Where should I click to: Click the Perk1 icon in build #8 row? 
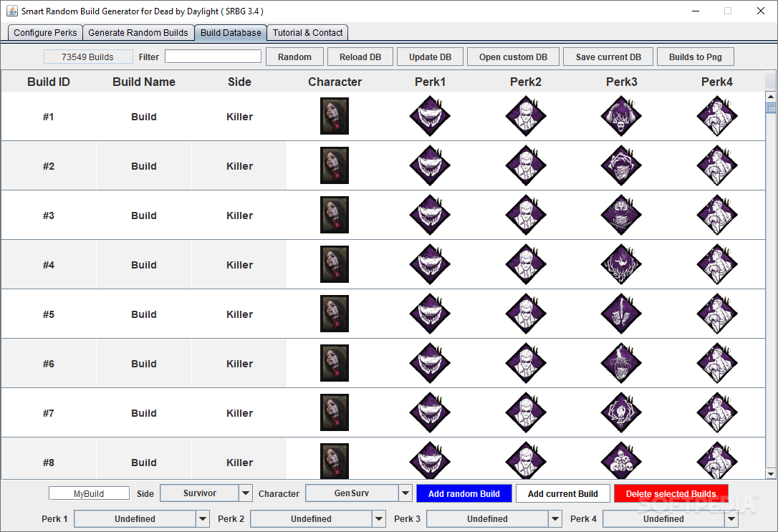click(x=430, y=460)
